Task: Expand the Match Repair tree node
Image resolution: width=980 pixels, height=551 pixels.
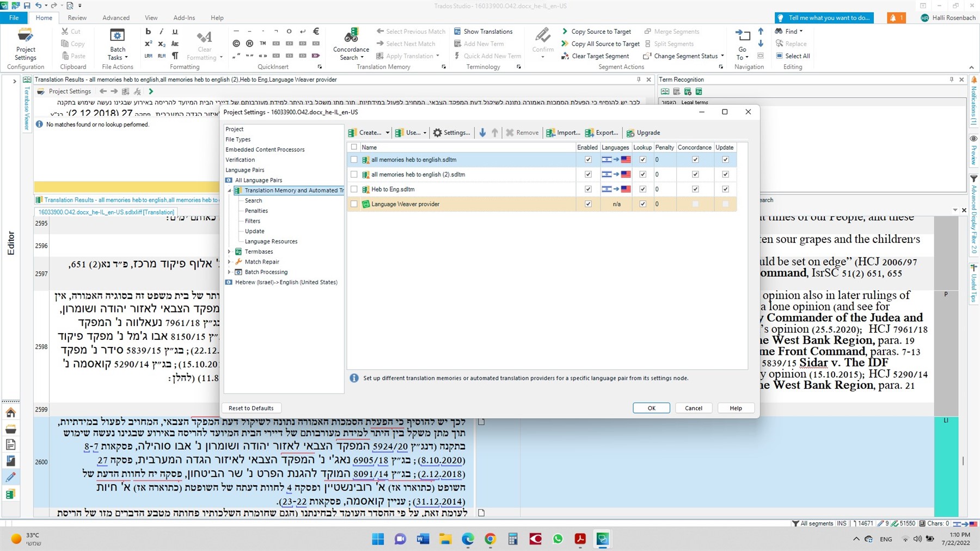Action: (x=229, y=262)
